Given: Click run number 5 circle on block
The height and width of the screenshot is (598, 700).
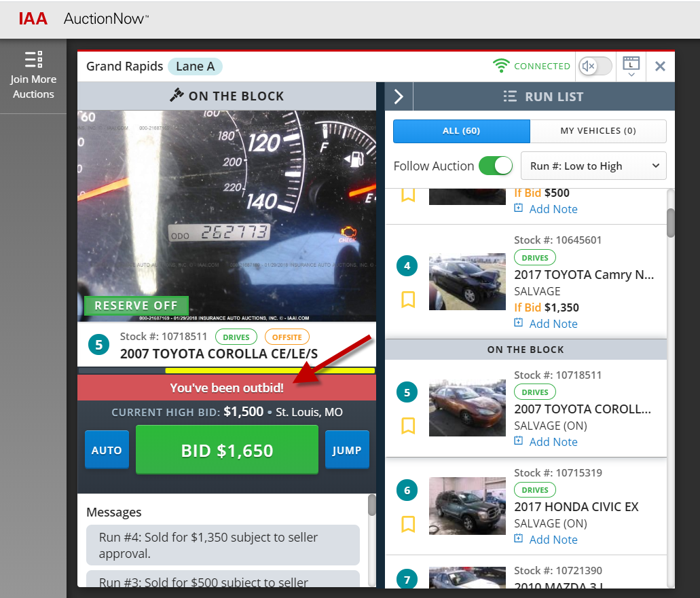Looking at the screenshot, I should pos(98,345).
